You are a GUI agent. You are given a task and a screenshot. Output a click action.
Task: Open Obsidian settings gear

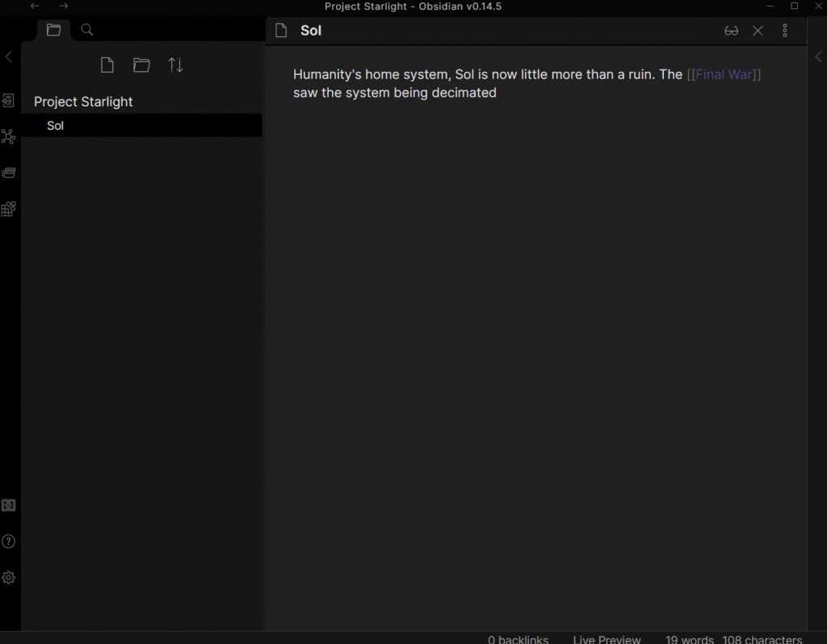point(8,578)
